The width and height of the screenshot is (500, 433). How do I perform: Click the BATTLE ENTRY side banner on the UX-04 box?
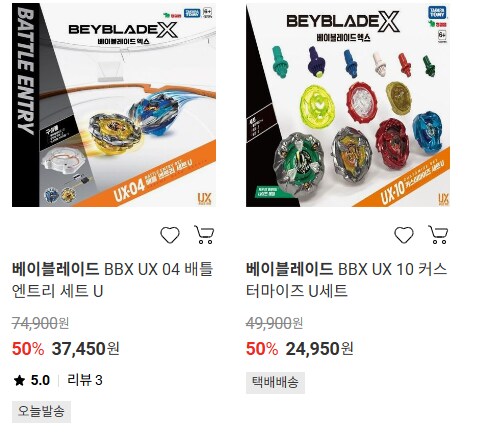tap(25, 71)
